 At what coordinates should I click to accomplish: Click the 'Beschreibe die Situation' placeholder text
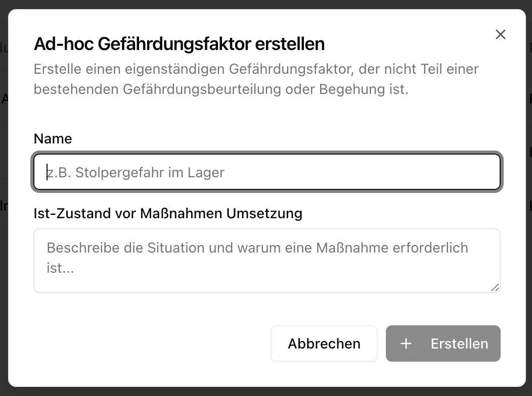(x=257, y=248)
